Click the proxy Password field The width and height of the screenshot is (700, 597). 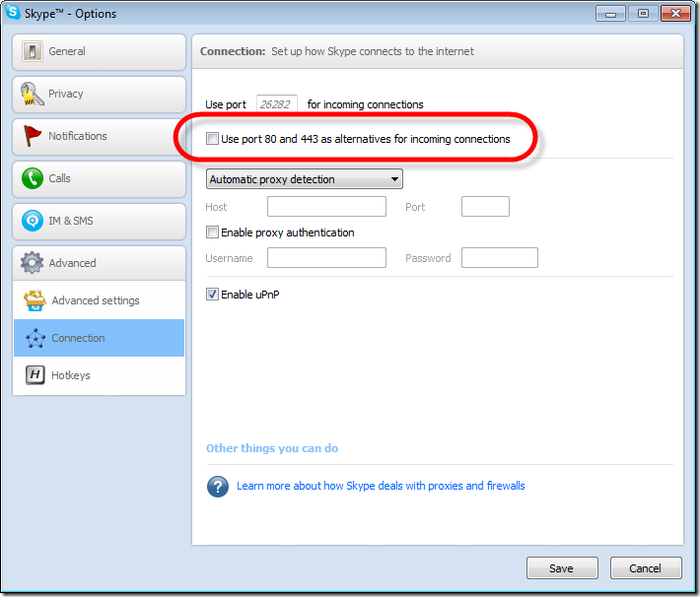click(500, 258)
